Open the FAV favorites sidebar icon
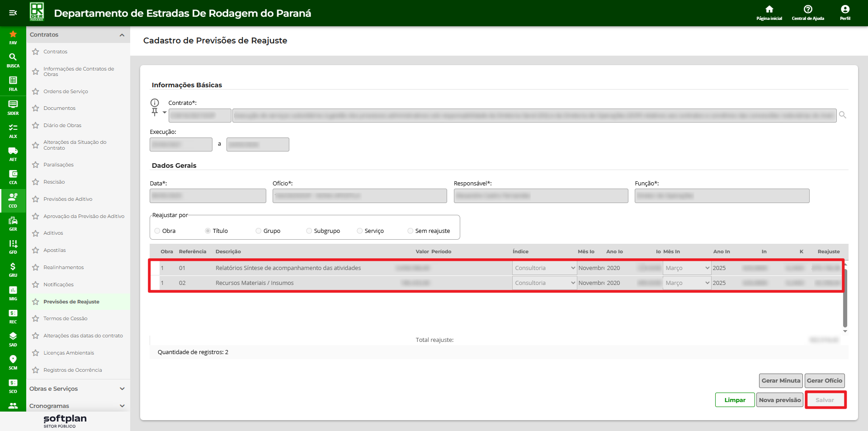The width and height of the screenshot is (868, 431). tap(13, 37)
